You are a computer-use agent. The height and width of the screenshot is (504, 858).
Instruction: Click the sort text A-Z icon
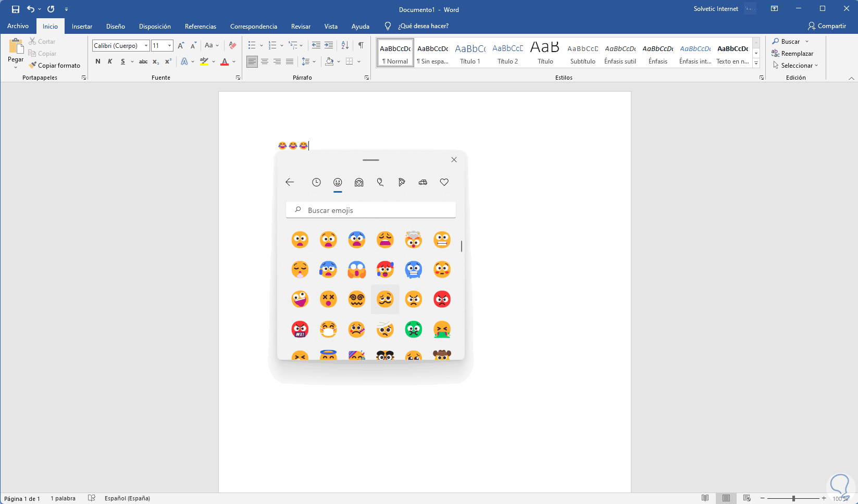click(x=345, y=46)
